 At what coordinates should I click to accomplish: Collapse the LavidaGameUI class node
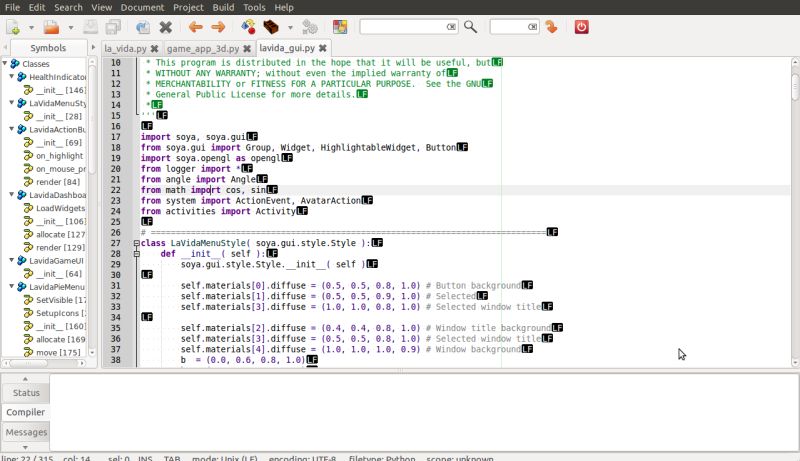(x=12, y=261)
